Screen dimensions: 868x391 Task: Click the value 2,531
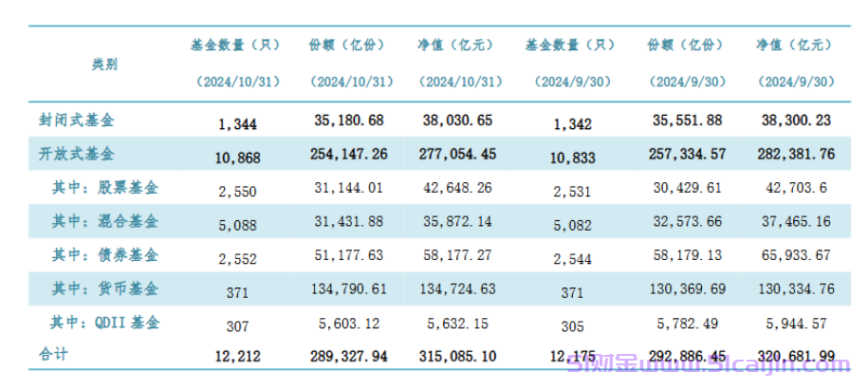[x=572, y=192]
